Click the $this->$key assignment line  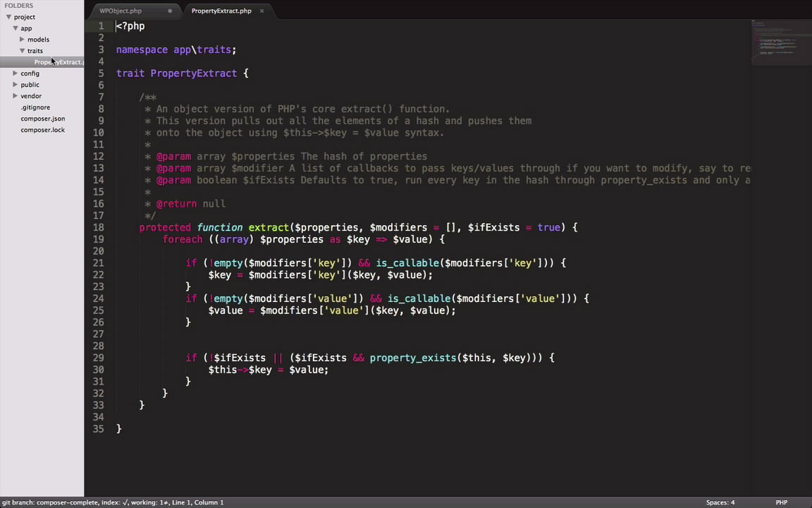click(x=269, y=370)
